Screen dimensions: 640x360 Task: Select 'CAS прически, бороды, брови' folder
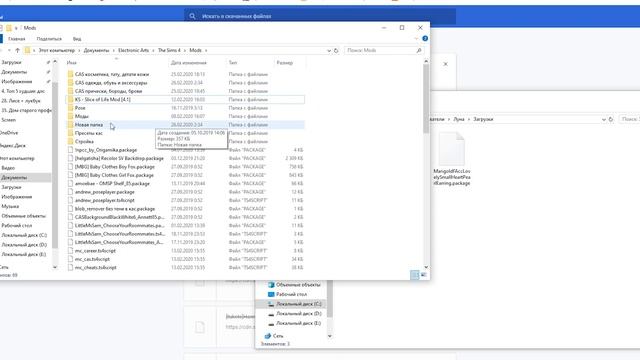[x=185, y=91]
